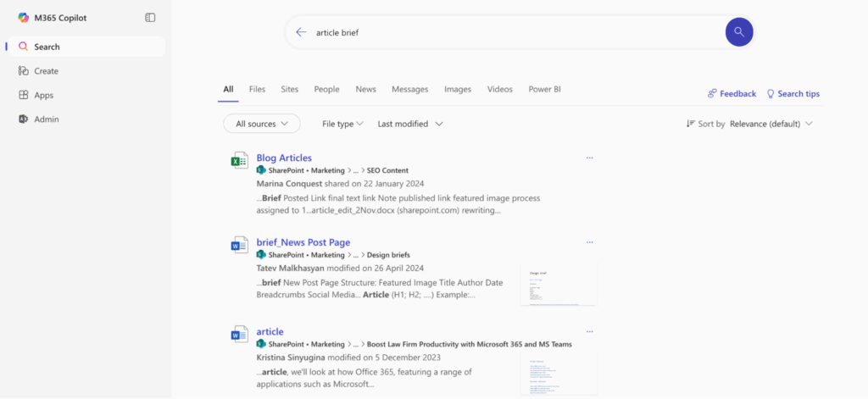The height and width of the screenshot is (399, 868).
Task: Open more options for article result
Action: point(590,331)
